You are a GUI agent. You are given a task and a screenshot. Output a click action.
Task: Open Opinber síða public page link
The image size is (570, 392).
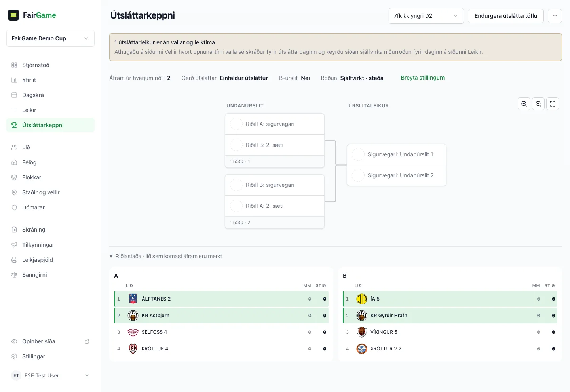50,341
